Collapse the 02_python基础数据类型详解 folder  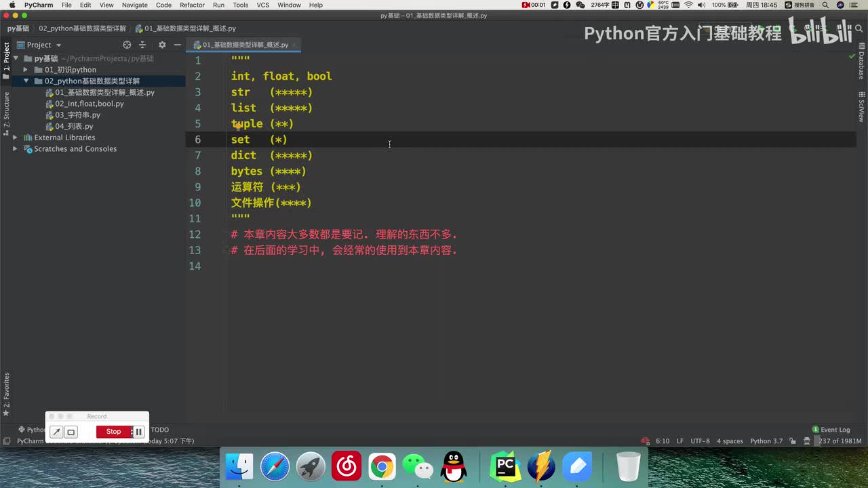(26, 81)
